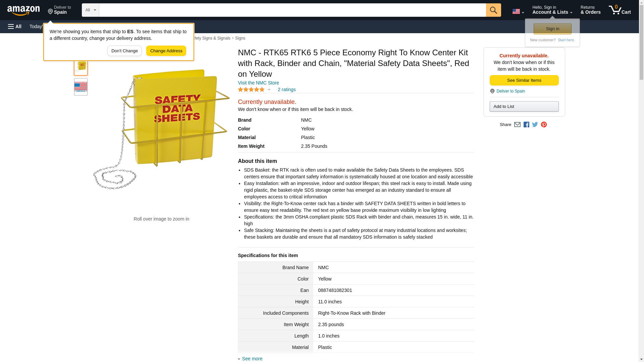Viewport: 644px width, 362px height.
Task: Expand See more specifications
Action: [252, 359]
